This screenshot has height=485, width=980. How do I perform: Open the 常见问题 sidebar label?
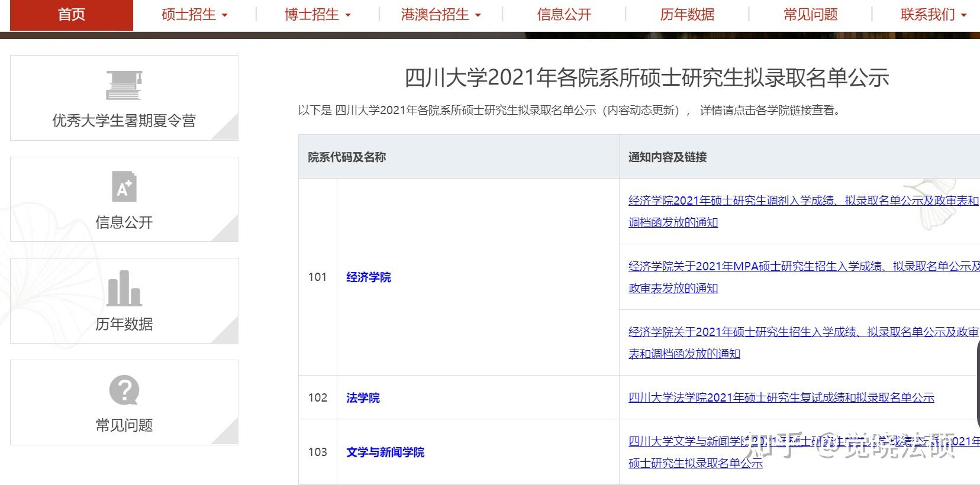[x=124, y=425]
